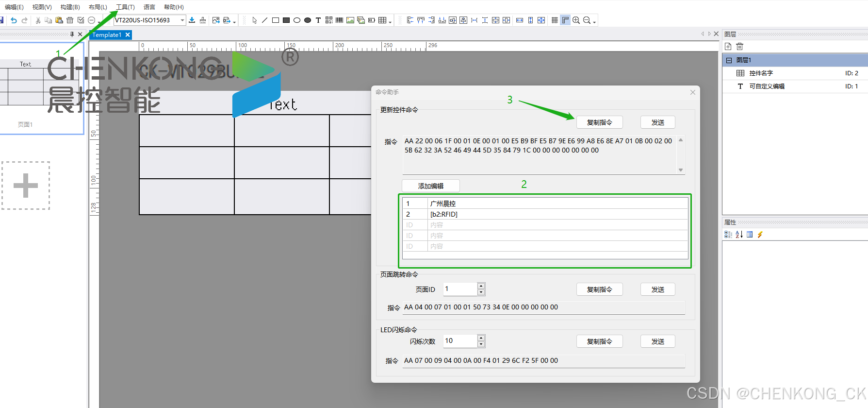Screen dimensions: 868x408
Task: Open the 语言 menu
Action: click(x=149, y=7)
